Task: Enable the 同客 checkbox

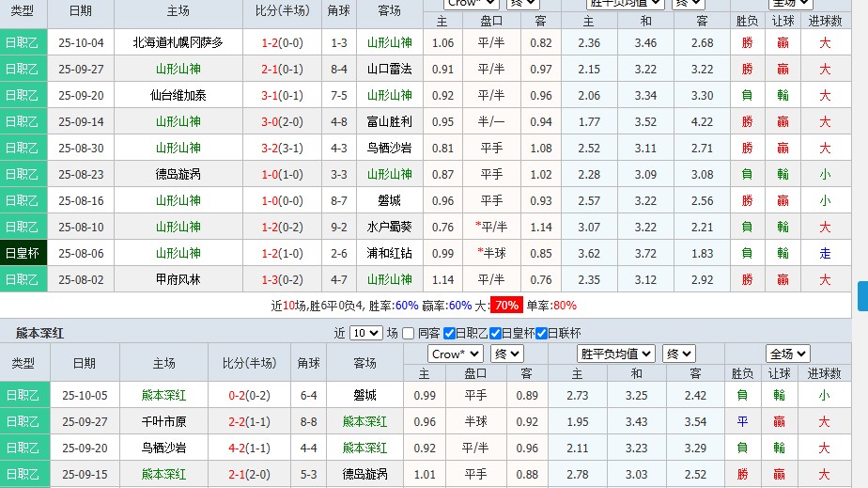Action: 409,333
